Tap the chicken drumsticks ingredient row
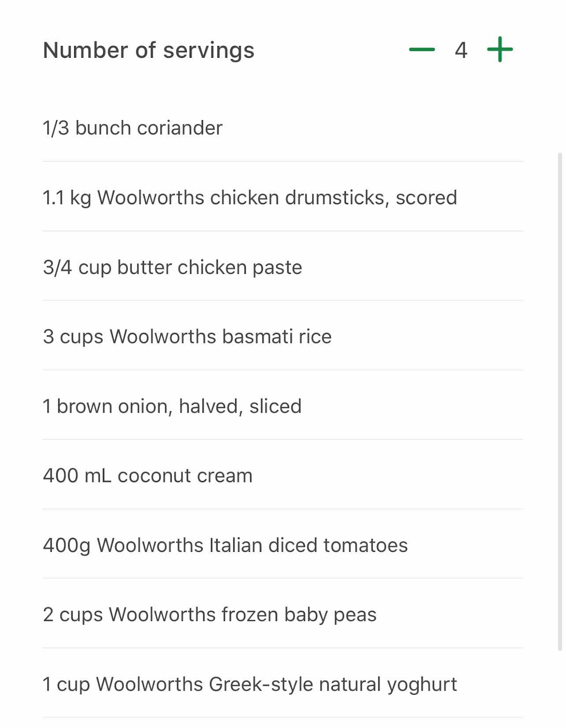Screen dimensions: 566x728 click(x=283, y=197)
